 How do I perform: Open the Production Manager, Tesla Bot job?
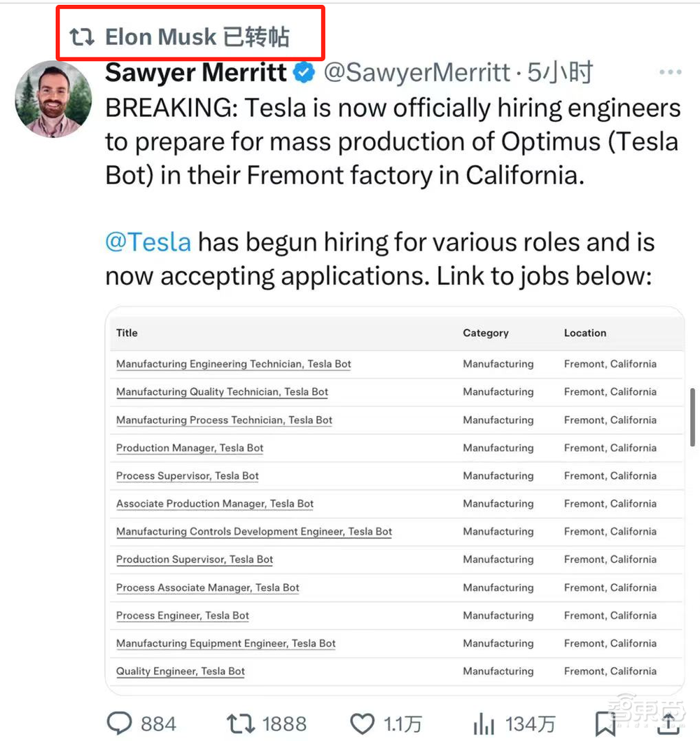point(190,448)
